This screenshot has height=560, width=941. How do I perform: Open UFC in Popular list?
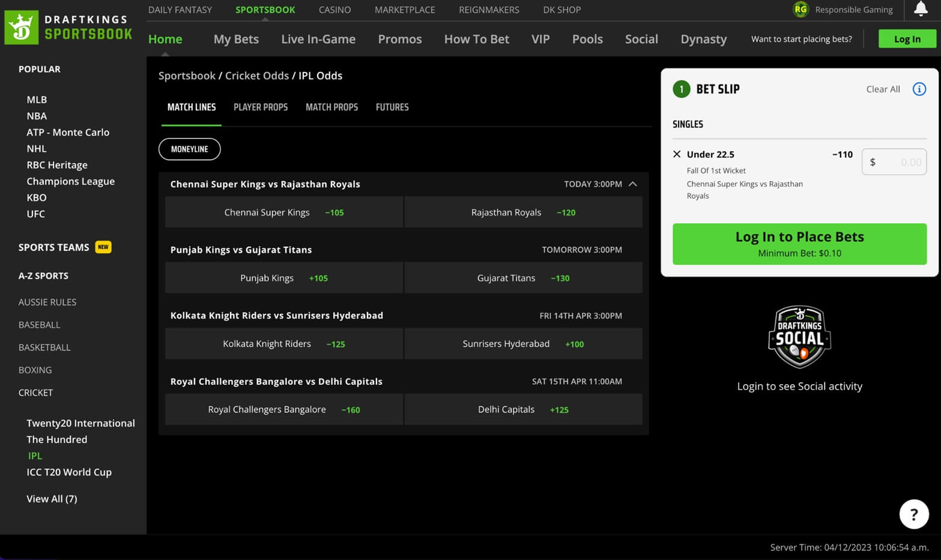[35, 214]
